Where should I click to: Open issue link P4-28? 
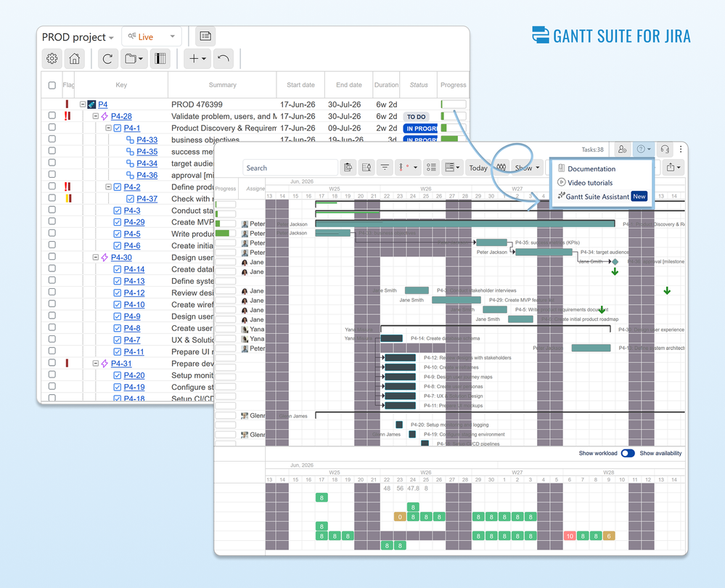click(x=121, y=116)
